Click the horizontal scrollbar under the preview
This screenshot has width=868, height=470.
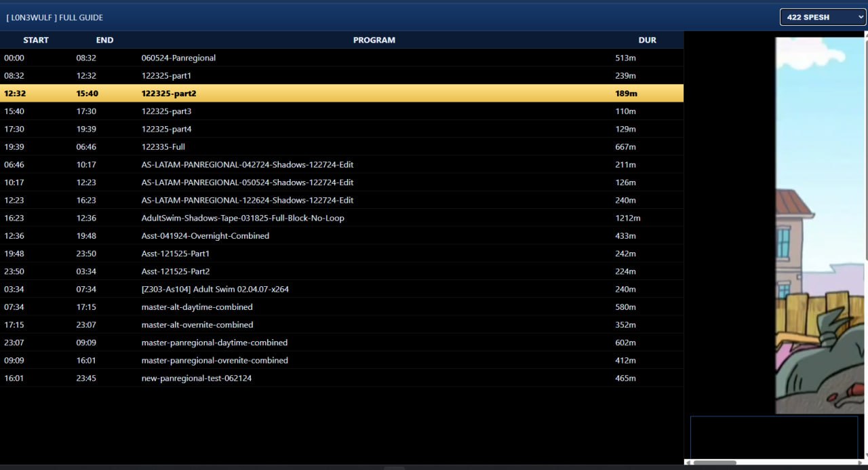pyautogui.click(x=714, y=463)
